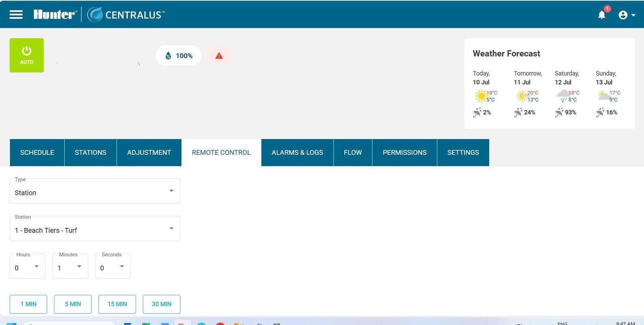Go to the Flow tab
Image resolution: width=644 pixels, height=325 pixels.
click(352, 152)
